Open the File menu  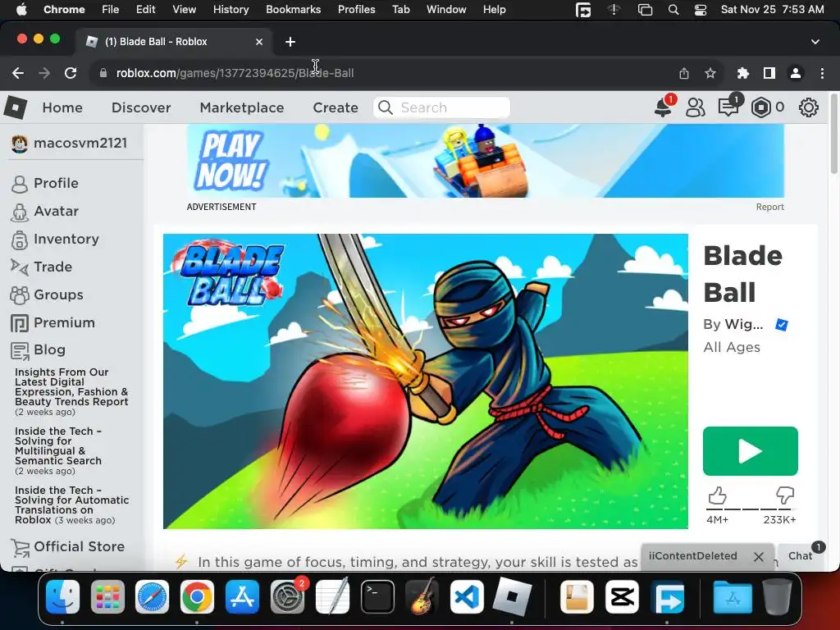111,10
